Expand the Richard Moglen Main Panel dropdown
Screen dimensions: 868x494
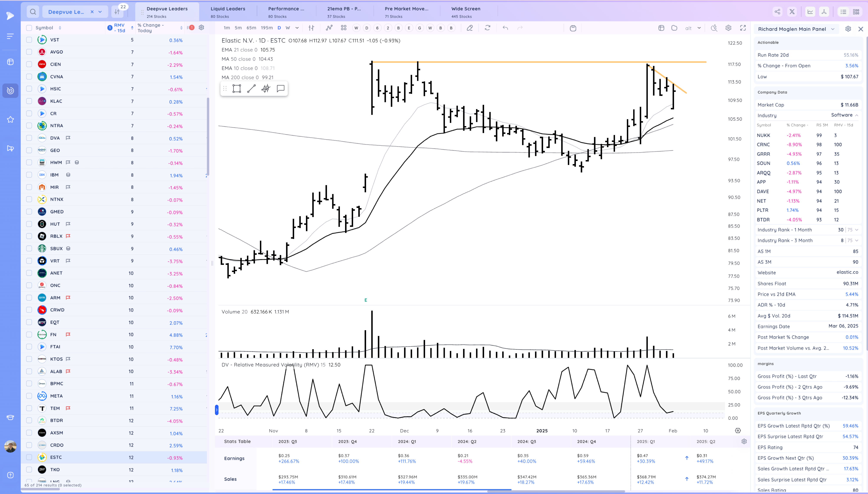[833, 29]
